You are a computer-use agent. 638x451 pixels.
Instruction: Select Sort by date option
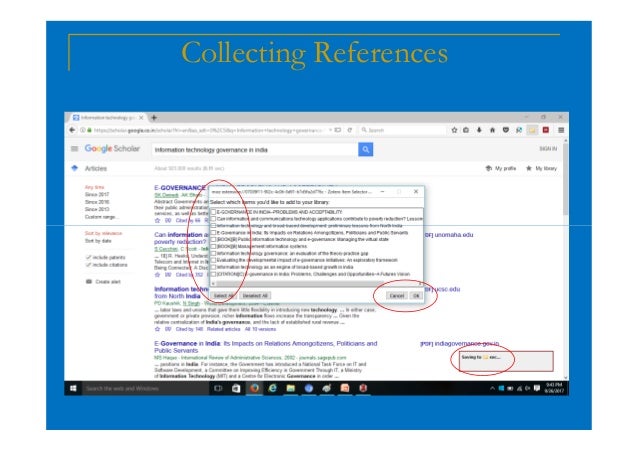(98, 241)
